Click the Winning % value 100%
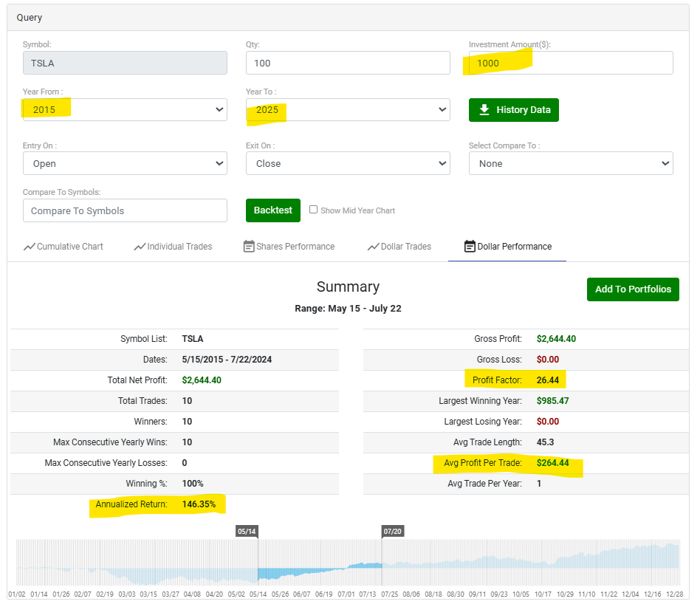Viewport: 700px width, 607px height. point(193,484)
